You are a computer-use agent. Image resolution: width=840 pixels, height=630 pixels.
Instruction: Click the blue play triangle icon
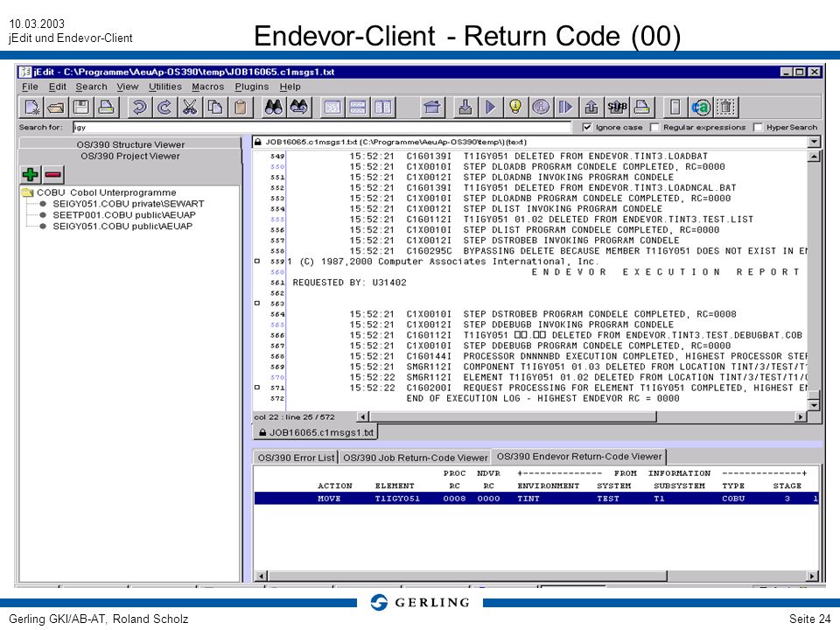(490, 108)
